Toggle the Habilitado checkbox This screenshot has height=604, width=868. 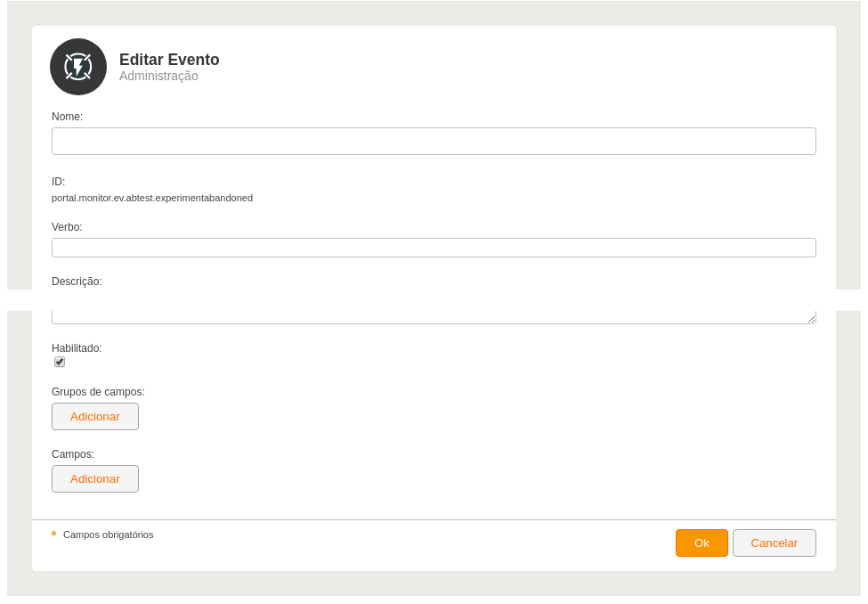pyautogui.click(x=60, y=362)
